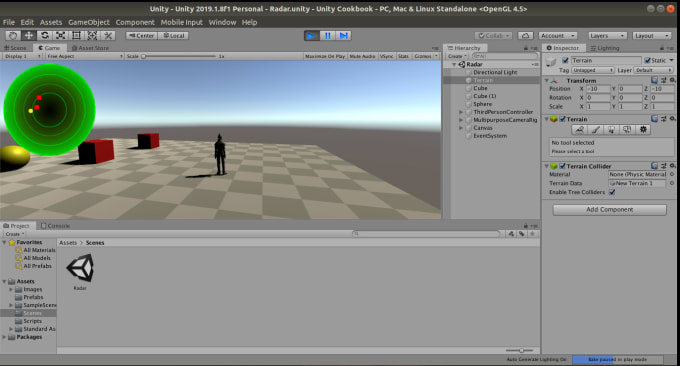
Task: Click the Play button
Action: pos(311,36)
